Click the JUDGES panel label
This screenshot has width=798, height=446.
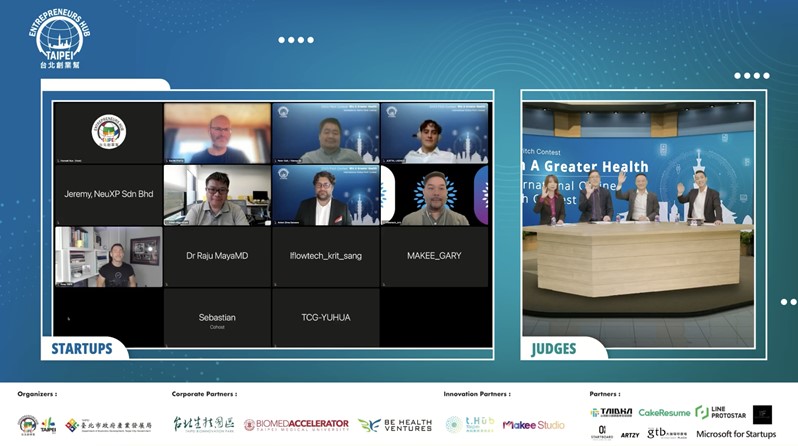[554, 349]
